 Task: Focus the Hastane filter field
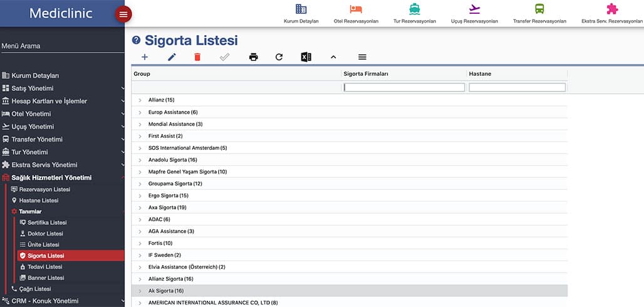[517, 87]
